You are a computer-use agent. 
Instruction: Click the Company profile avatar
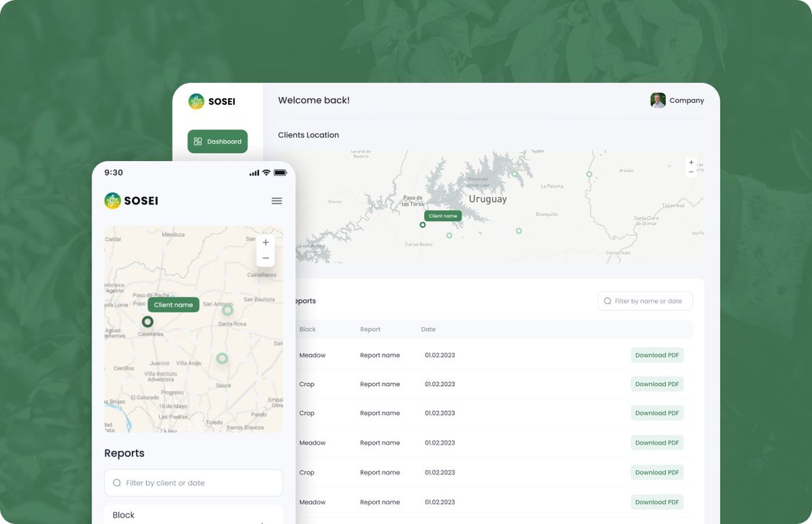(658, 100)
